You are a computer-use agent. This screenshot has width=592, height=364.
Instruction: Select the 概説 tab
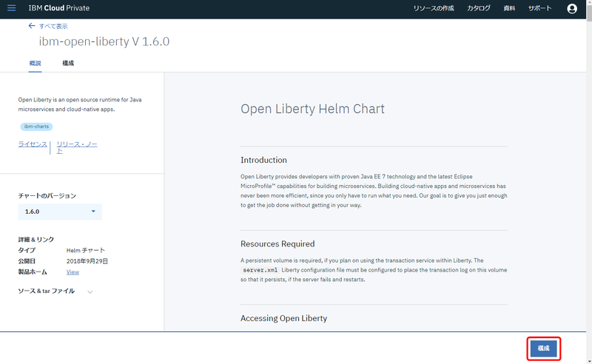pyautogui.click(x=35, y=63)
